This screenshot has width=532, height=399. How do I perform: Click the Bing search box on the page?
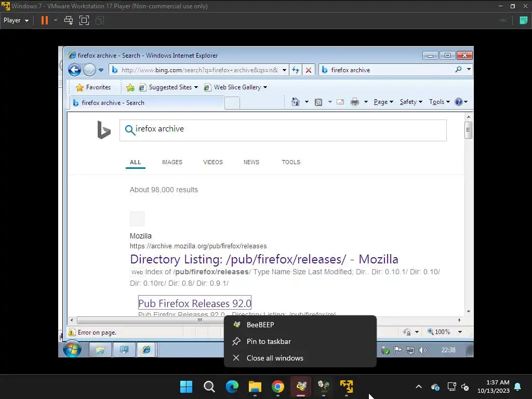click(x=283, y=130)
